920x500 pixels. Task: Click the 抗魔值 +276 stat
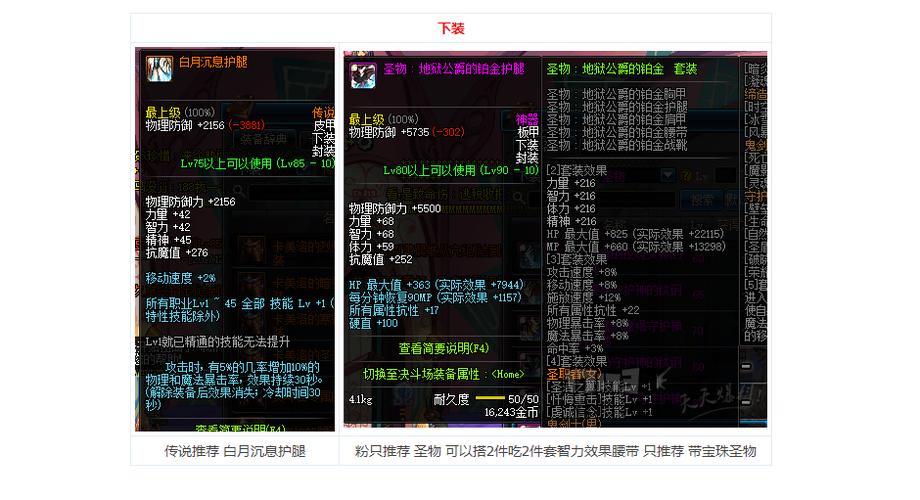coord(177,252)
